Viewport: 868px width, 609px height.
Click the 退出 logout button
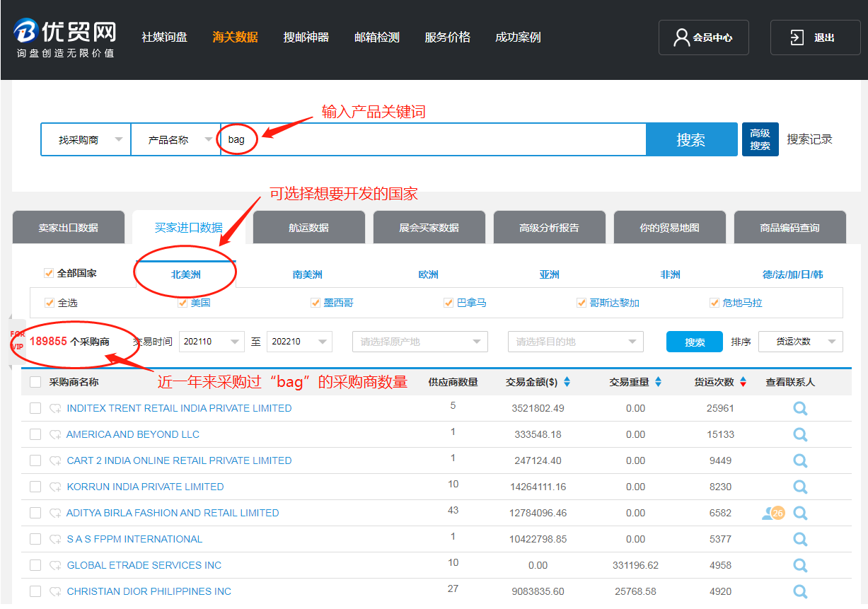click(x=815, y=37)
